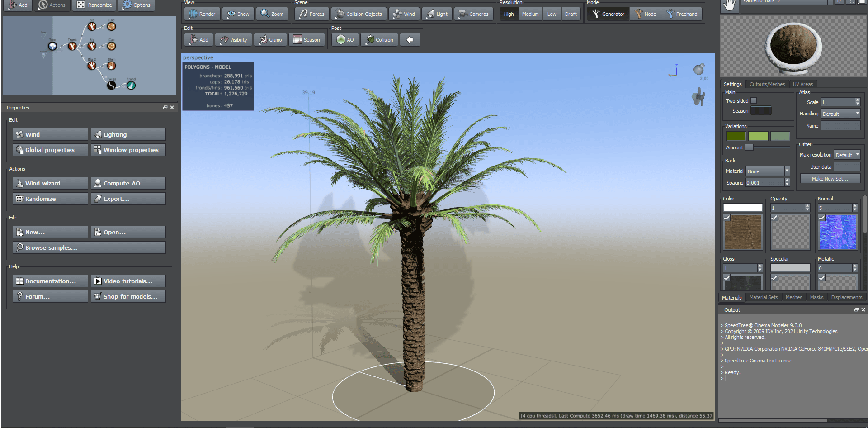Switch to the Displacements tab
This screenshot has width=868, height=428.
click(847, 297)
